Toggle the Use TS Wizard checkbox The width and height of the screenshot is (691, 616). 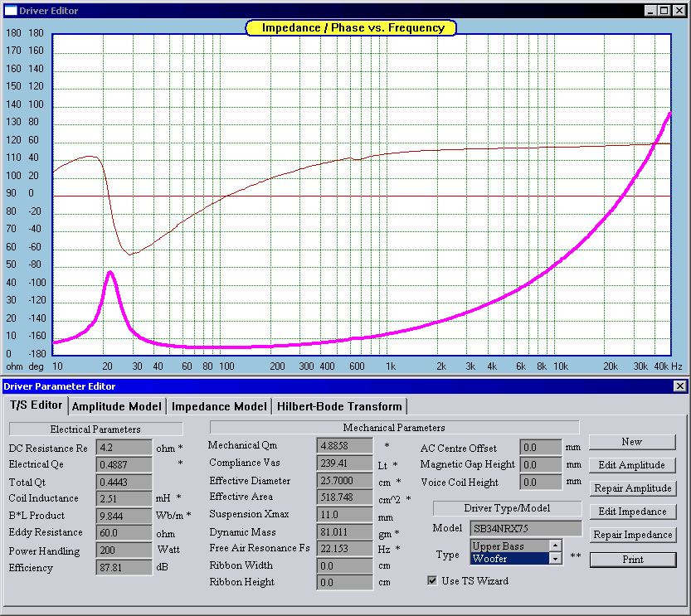tap(432, 580)
